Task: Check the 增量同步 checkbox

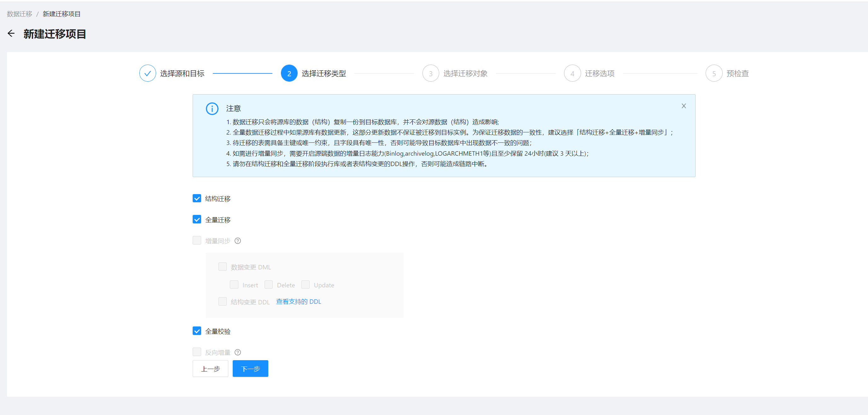Action: (197, 240)
